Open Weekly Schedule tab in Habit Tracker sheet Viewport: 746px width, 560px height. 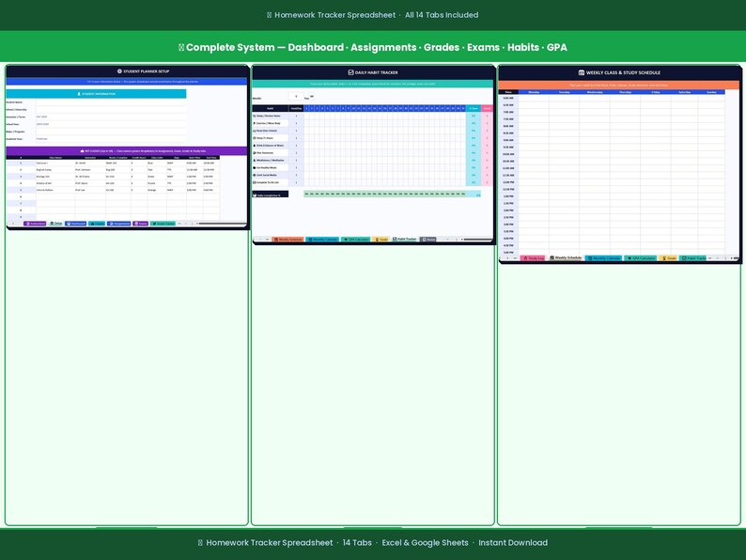pos(288,240)
